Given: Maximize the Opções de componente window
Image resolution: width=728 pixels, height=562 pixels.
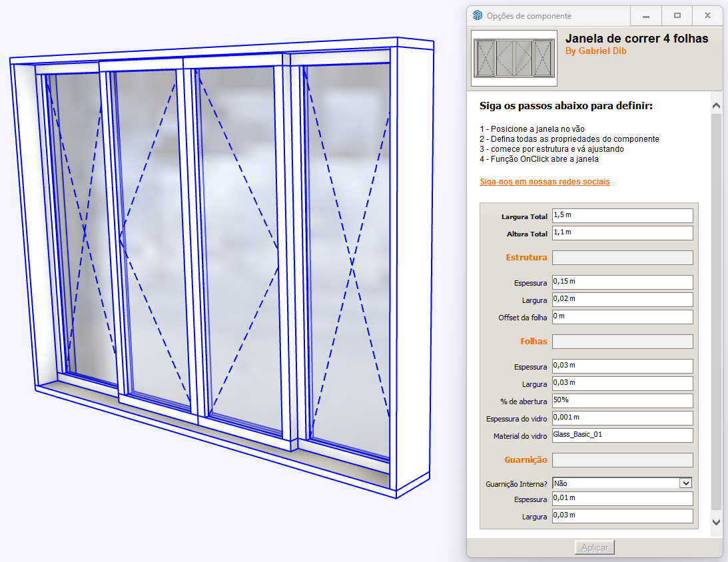Looking at the screenshot, I should point(677,16).
